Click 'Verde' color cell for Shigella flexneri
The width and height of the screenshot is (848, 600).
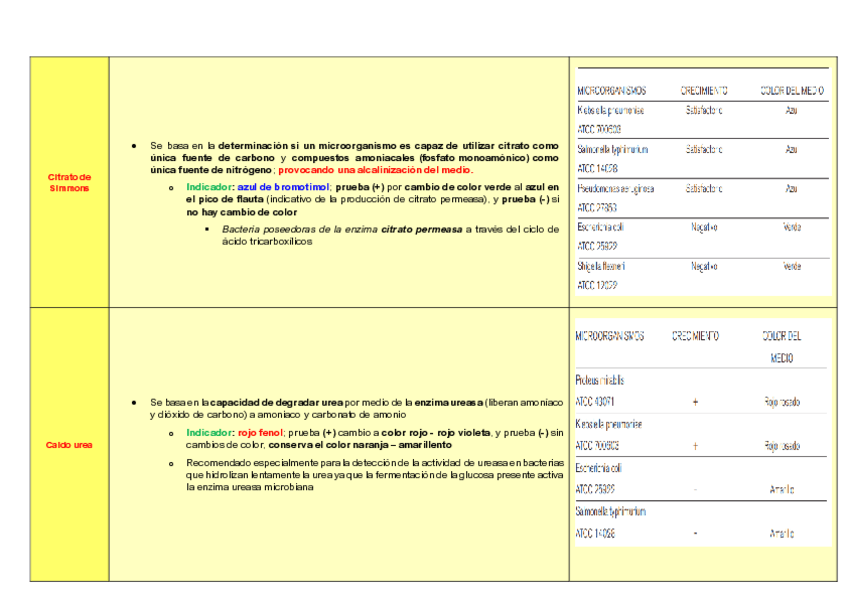(791, 266)
